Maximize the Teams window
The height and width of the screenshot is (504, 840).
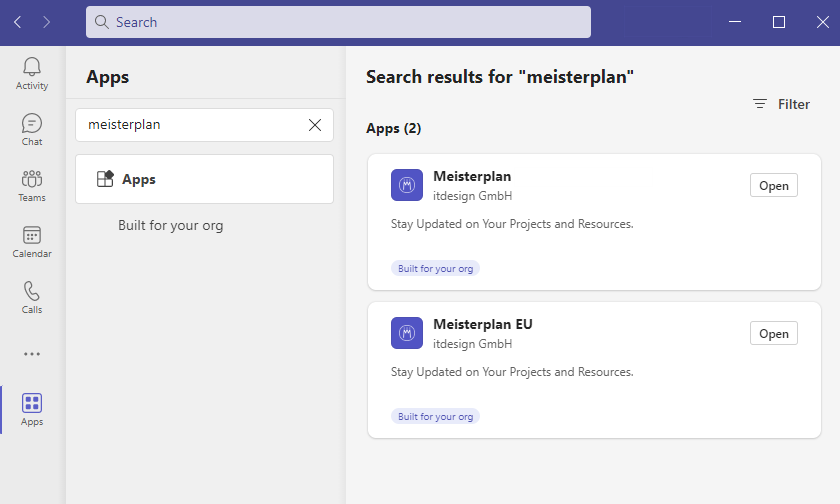click(779, 22)
